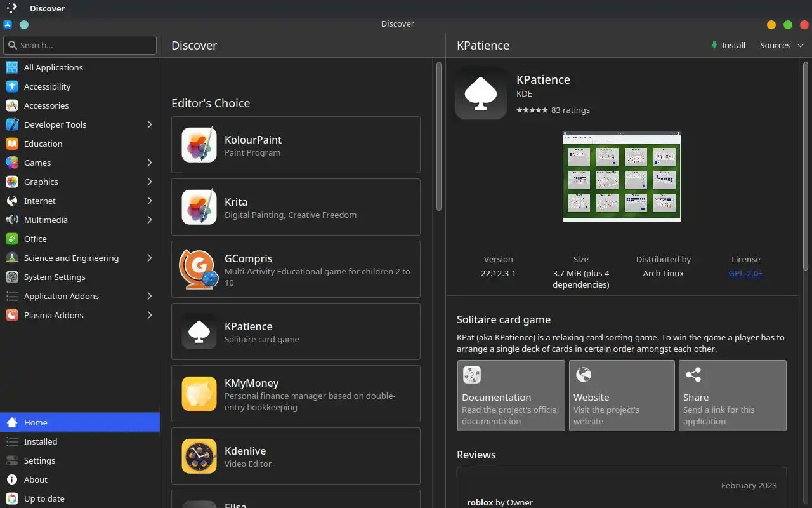This screenshot has height=508, width=812.
Task: Open the About page
Action: pyautogui.click(x=80, y=479)
